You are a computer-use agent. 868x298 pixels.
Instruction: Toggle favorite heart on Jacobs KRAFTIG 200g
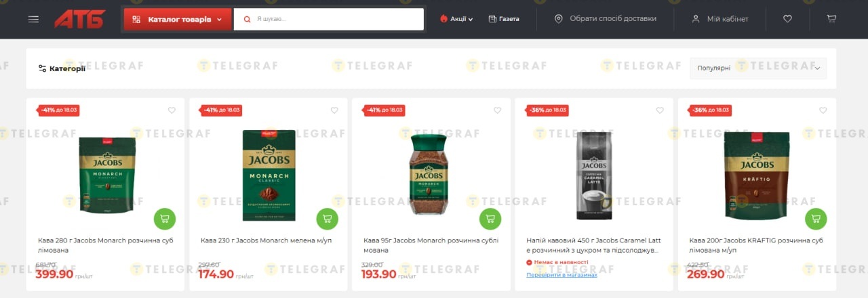(823, 110)
